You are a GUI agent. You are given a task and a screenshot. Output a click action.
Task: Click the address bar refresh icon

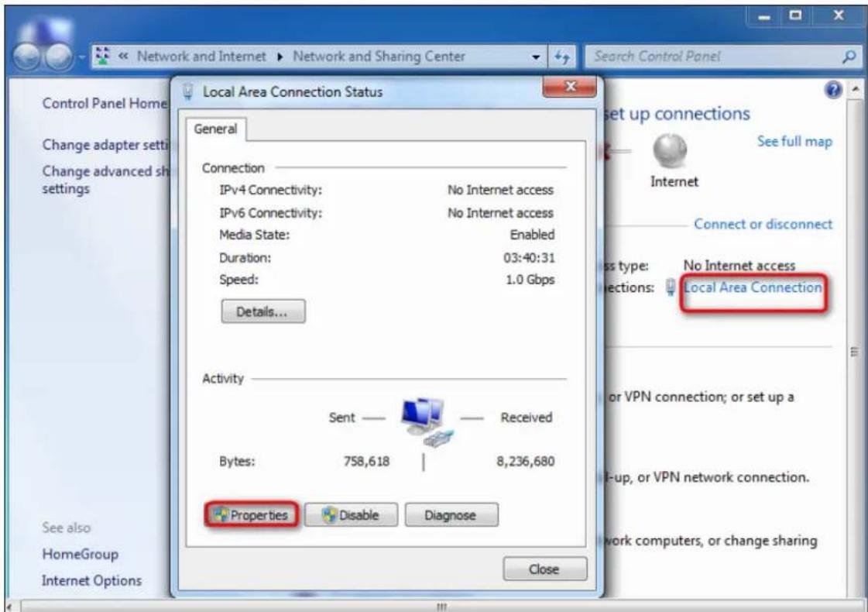[x=561, y=57]
